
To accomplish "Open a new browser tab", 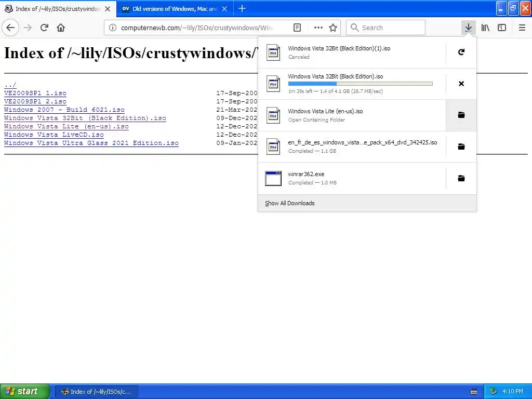I will coord(242,8).
